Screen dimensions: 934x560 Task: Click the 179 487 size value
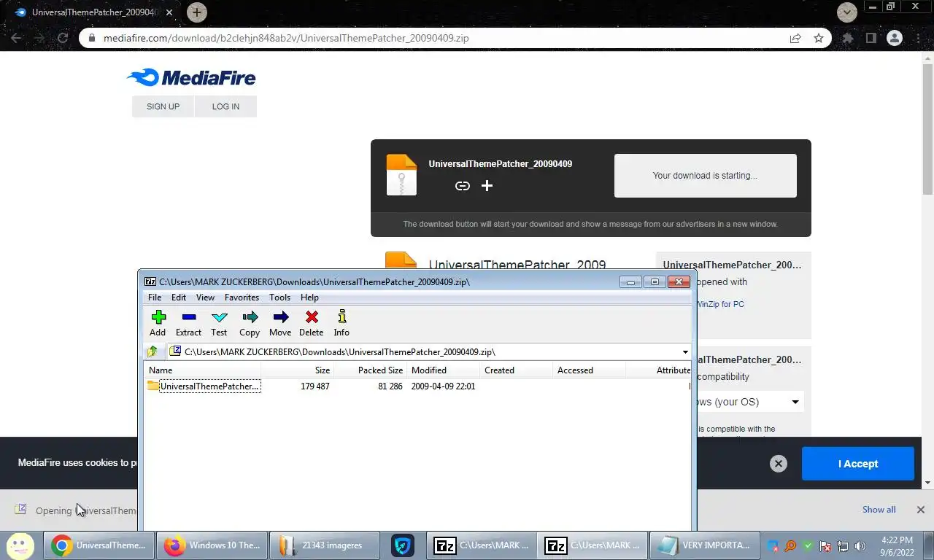point(315,386)
